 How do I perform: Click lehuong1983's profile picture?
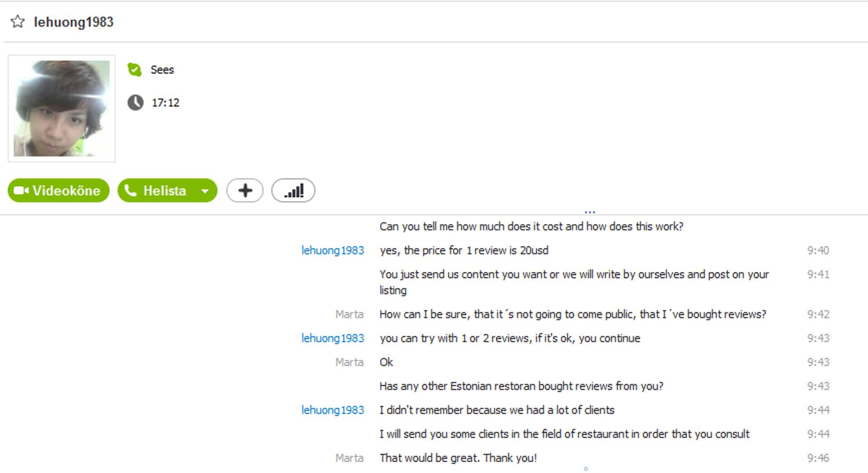point(61,108)
